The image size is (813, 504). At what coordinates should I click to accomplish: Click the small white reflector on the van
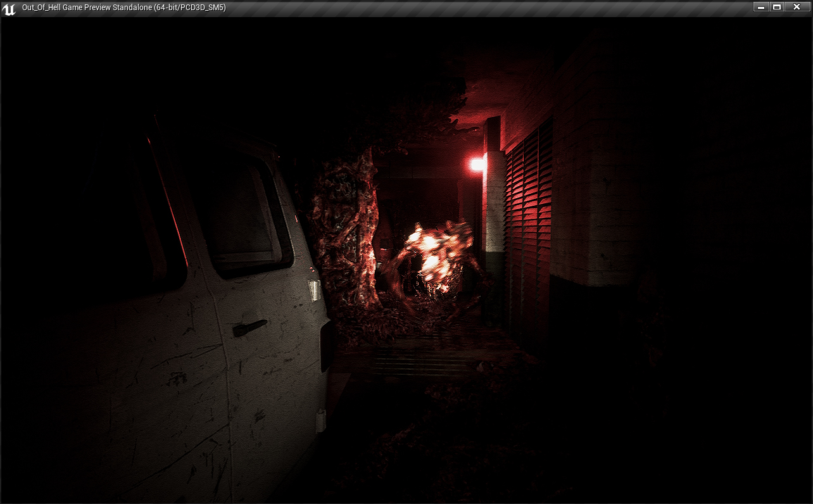click(313, 290)
